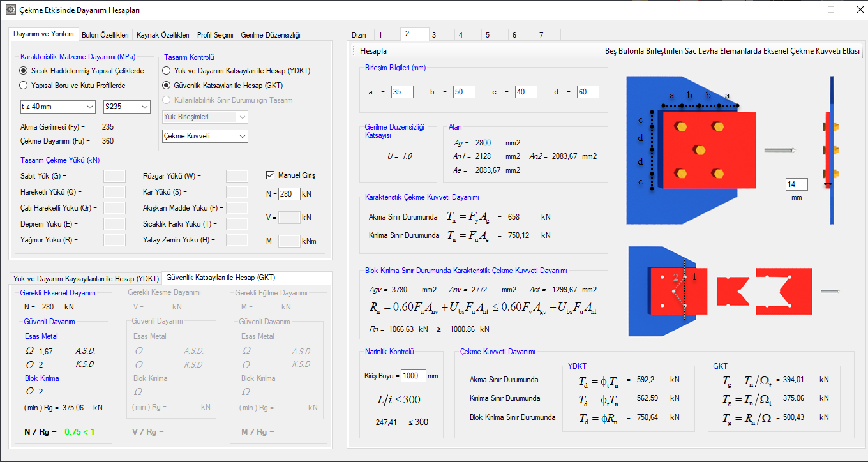The width and height of the screenshot is (868, 462).
Task: Open the Yük ve Dayanım Kaysayılarıları (YDKT) results tab
Action: tap(86, 279)
